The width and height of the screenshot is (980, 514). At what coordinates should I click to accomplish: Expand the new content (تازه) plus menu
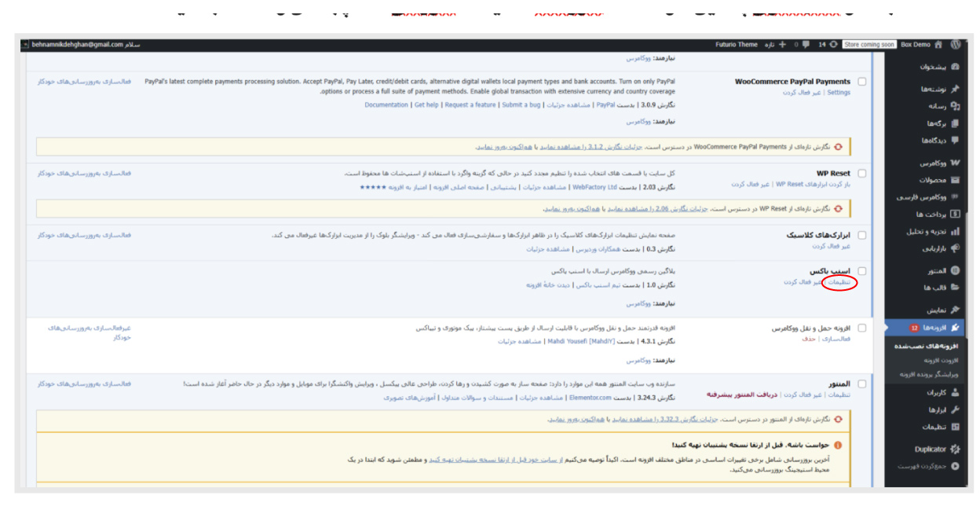(x=781, y=45)
